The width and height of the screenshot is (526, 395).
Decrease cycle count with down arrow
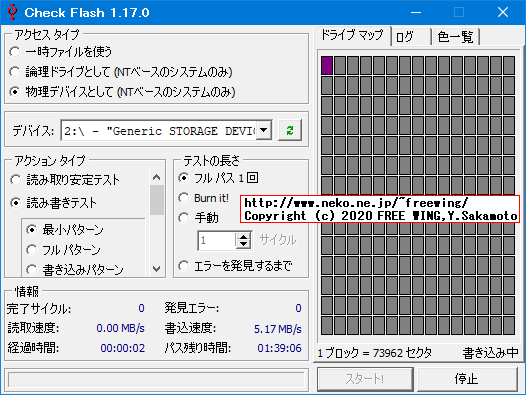pyautogui.click(x=244, y=244)
